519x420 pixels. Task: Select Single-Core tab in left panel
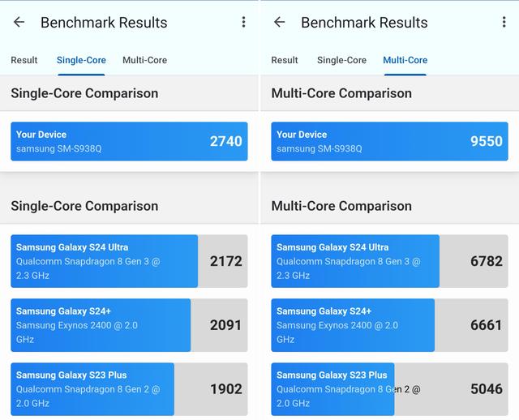coord(81,60)
